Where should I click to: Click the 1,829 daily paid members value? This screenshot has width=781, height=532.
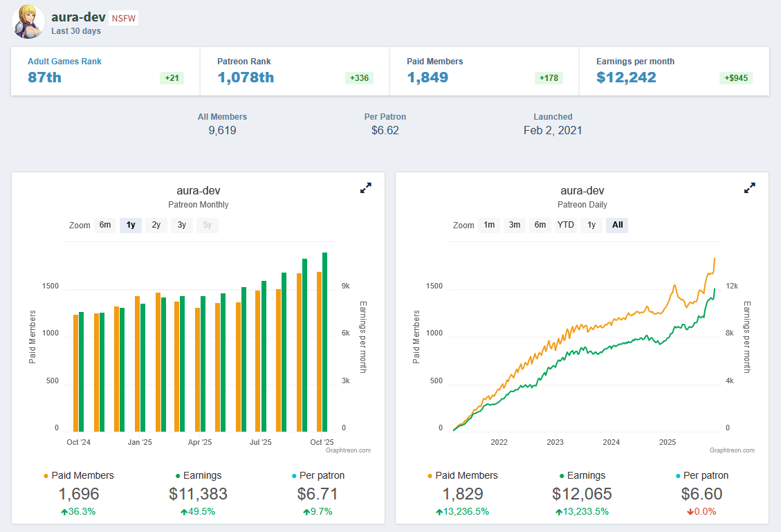tap(463, 494)
